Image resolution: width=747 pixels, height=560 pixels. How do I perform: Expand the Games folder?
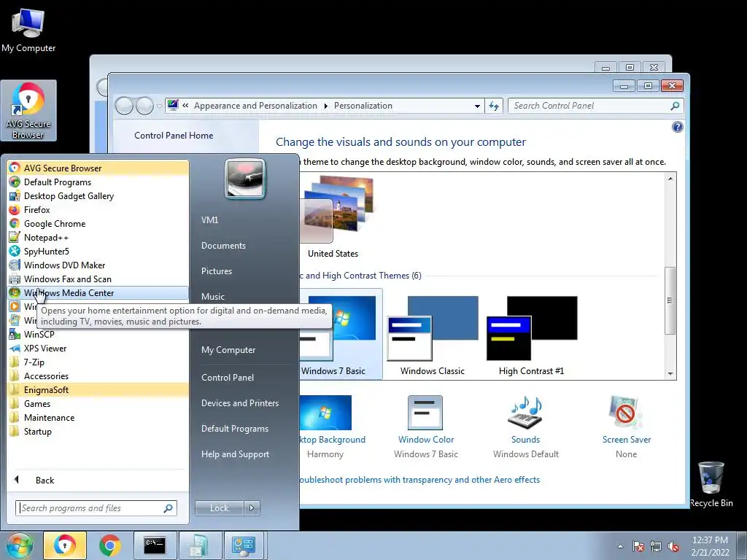(98, 403)
